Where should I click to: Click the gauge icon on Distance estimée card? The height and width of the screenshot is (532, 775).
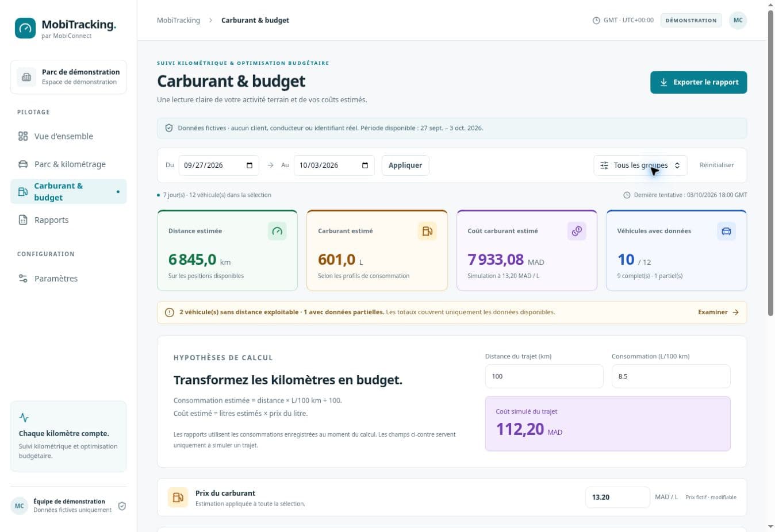[x=277, y=231]
